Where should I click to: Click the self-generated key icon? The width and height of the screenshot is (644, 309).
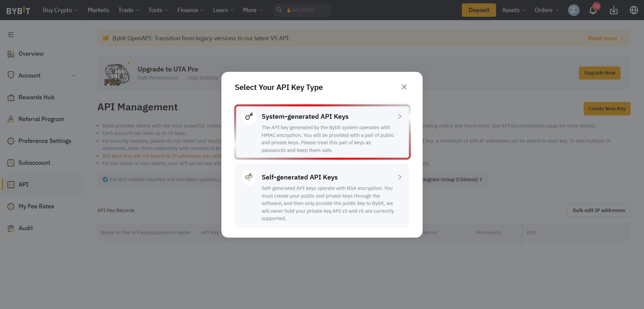(x=249, y=177)
